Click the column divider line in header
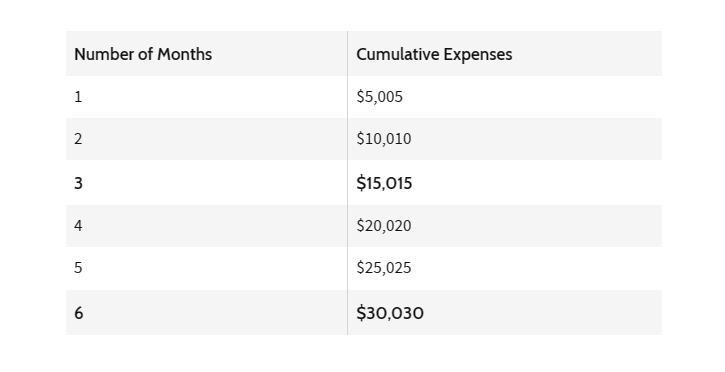The image size is (725, 372). coord(347,54)
